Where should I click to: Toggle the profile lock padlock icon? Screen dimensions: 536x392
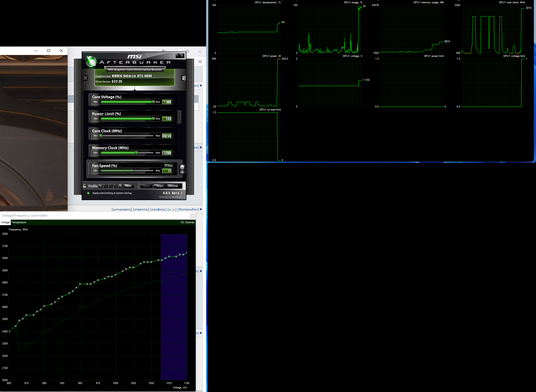(84, 186)
